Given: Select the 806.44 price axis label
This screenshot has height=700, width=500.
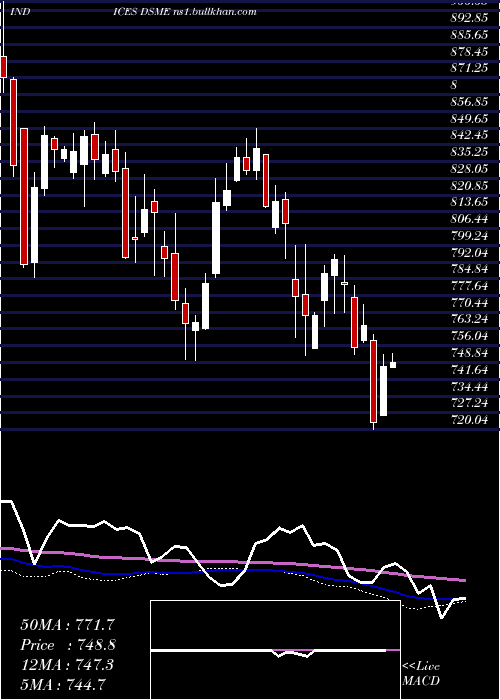Looking at the screenshot, I should [x=469, y=219].
